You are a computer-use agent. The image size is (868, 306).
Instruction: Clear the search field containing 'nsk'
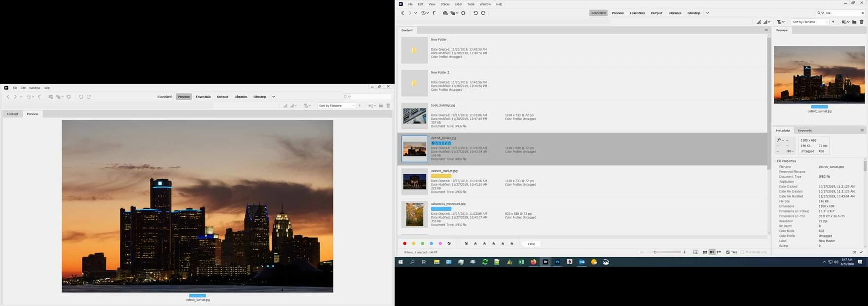pyautogui.click(x=862, y=13)
